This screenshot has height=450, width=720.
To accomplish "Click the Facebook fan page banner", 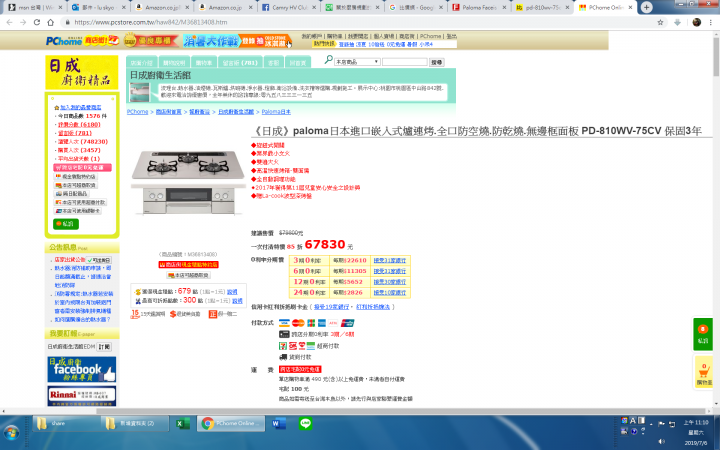I will 82,370.
